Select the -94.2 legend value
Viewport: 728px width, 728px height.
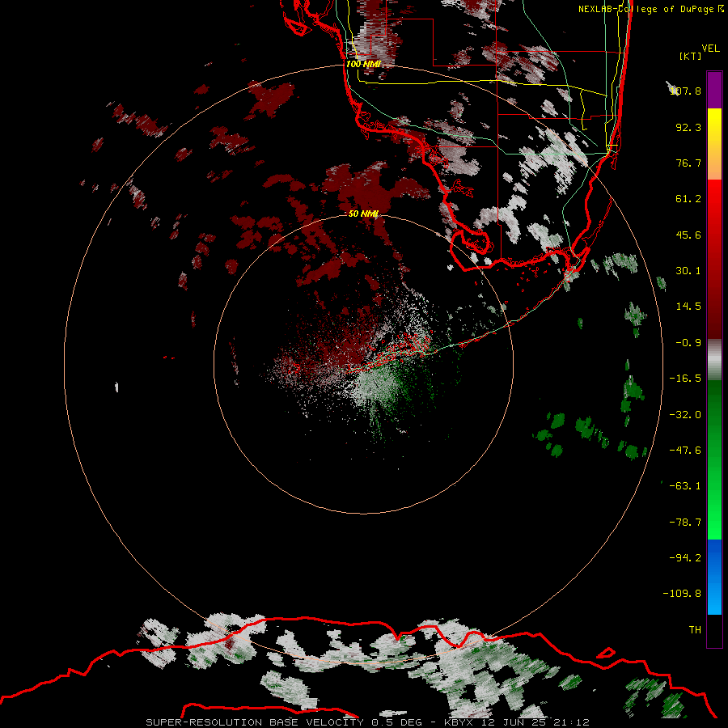685,557
